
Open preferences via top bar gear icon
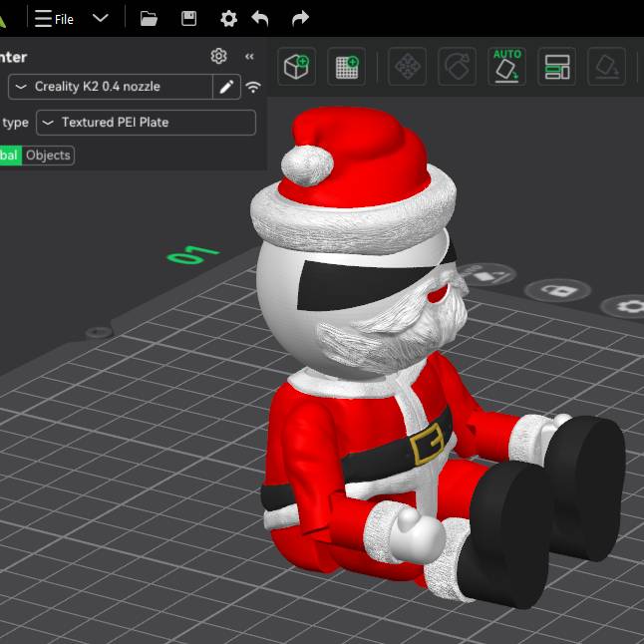tap(228, 18)
